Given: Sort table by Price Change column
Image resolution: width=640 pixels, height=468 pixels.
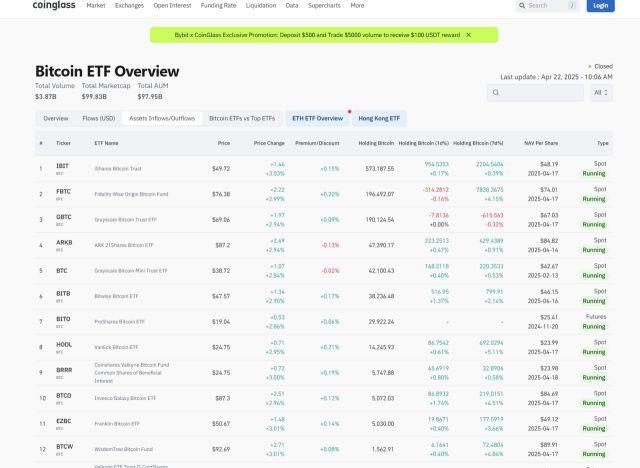Looking at the screenshot, I should tap(271, 143).
